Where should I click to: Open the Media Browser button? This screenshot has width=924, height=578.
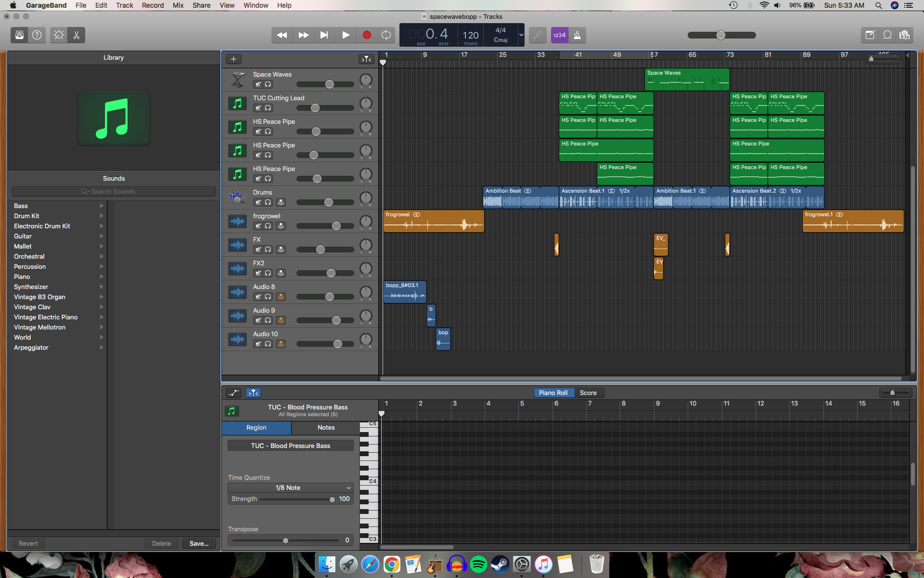[905, 35]
